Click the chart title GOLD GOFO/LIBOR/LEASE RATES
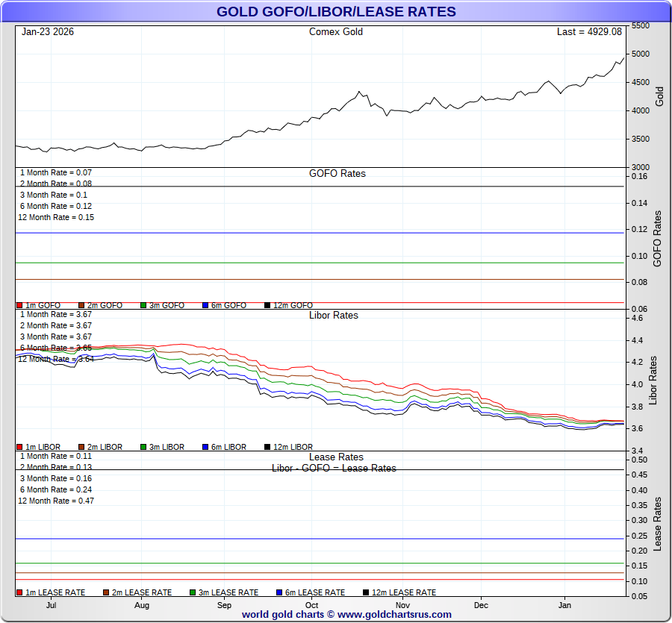Viewport: 672px width, 623px height. tap(336, 11)
